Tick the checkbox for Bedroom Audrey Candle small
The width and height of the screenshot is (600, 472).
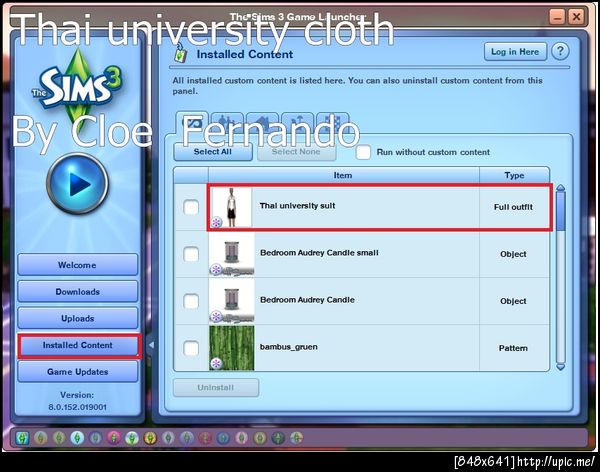pyautogui.click(x=191, y=254)
